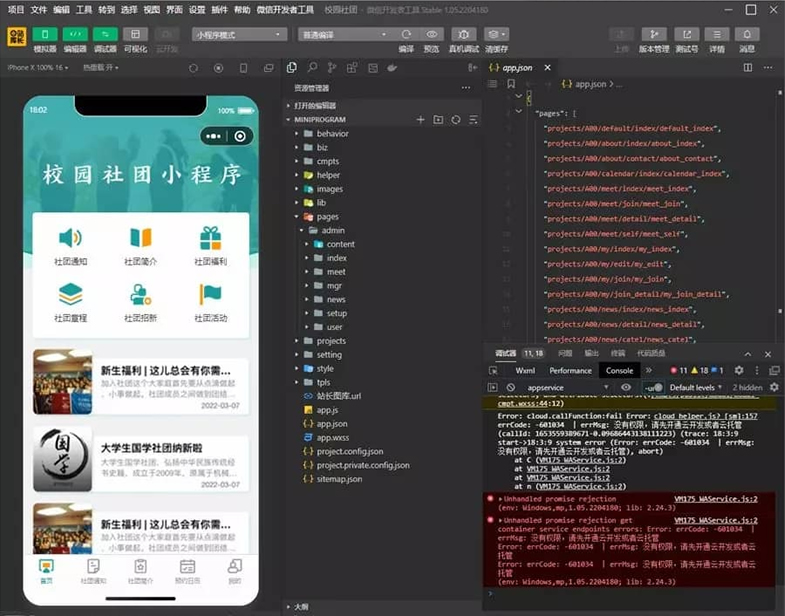Screen dimensions: 785x616
Task: Click new file icon in MINIPROGRAM header
Action: pos(421,120)
